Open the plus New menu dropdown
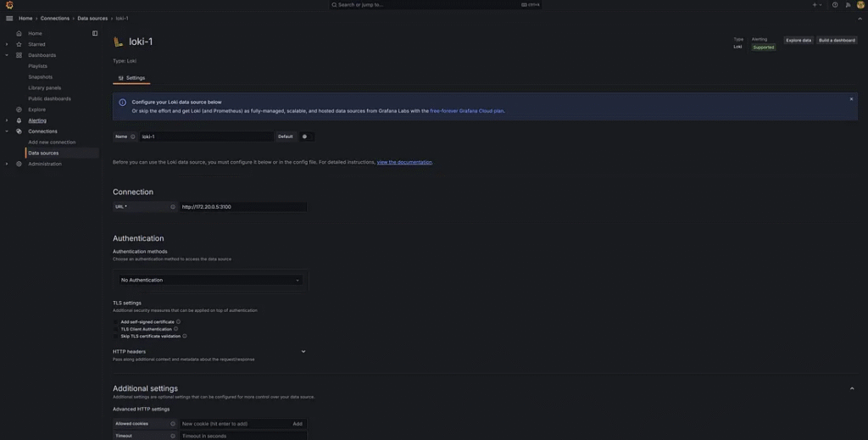Viewport: 868px width, 440px height. click(x=817, y=5)
